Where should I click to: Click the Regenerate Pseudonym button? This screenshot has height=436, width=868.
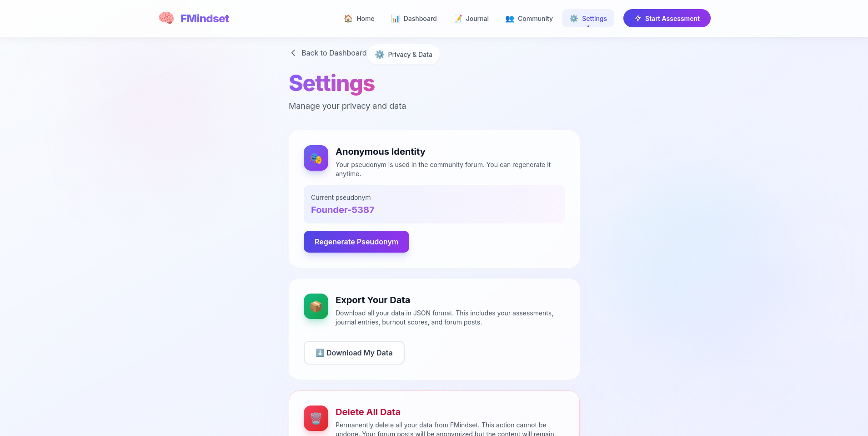coord(356,242)
